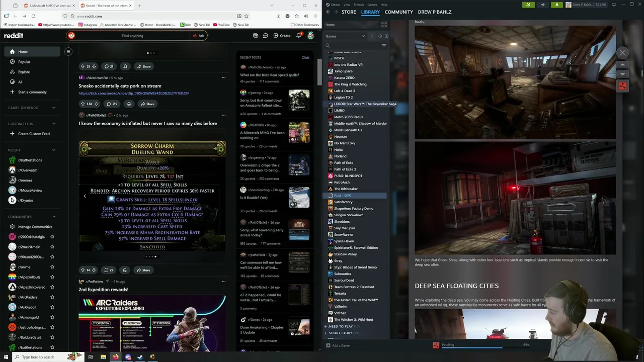Toggle favorite star for r/ApexUncovered
The width and height of the screenshot is (644, 362).
coord(52,287)
